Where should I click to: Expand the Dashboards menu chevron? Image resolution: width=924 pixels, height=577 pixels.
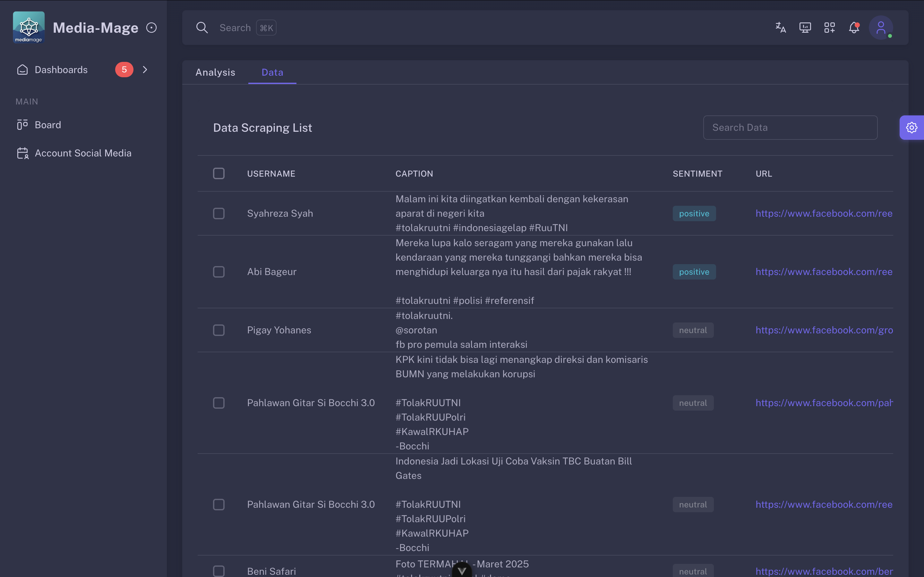[x=145, y=70]
